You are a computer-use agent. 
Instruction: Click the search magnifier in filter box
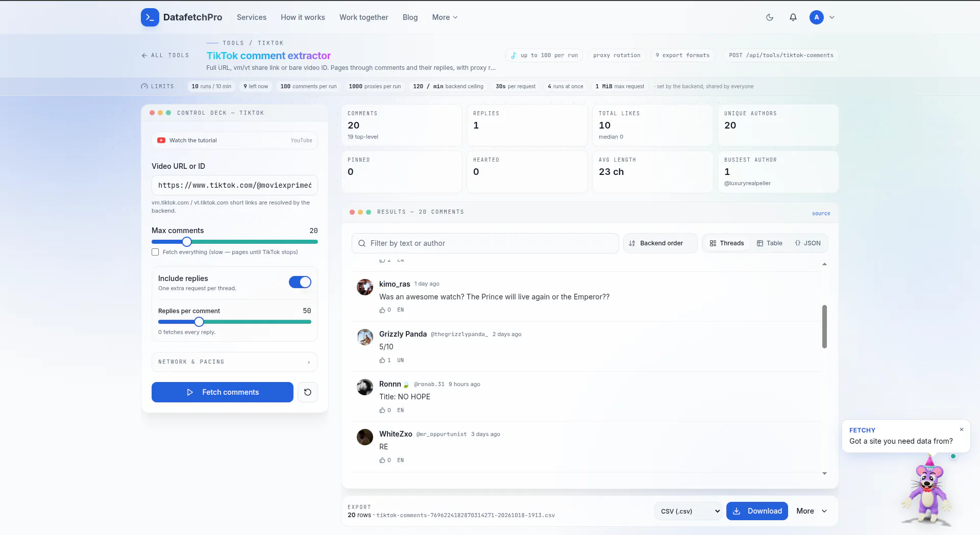(x=362, y=243)
